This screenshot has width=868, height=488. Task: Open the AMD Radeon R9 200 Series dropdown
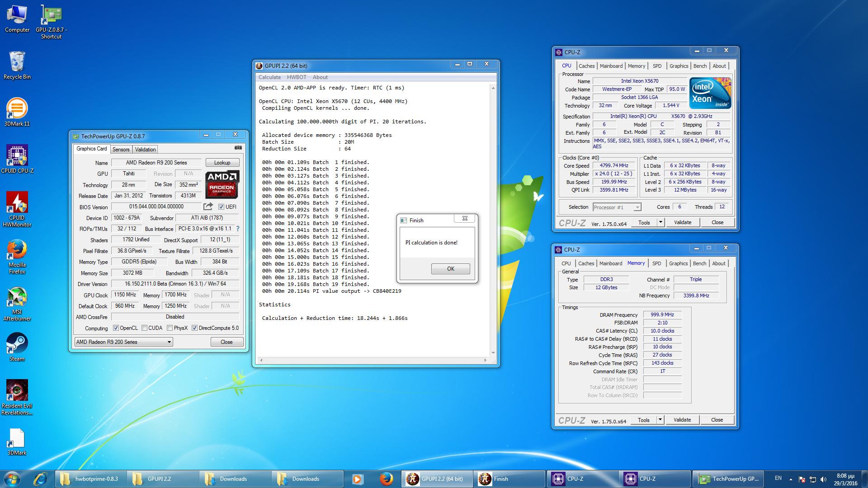(x=123, y=342)
